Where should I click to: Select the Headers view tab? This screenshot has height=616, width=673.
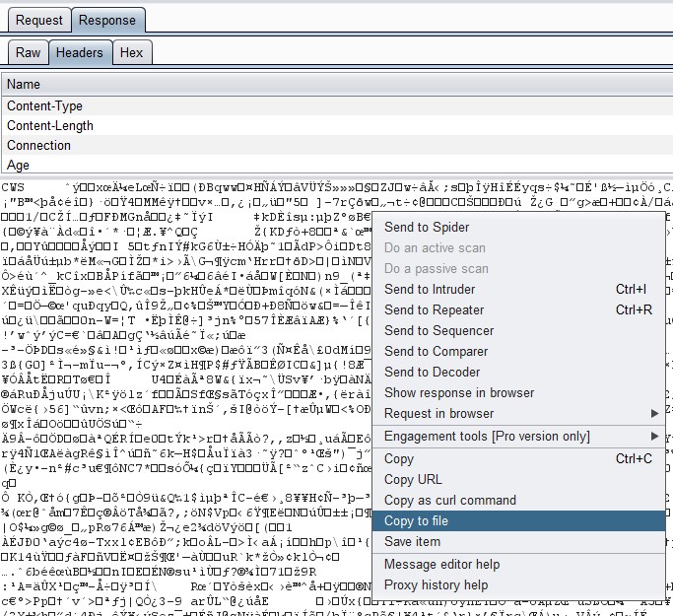[x=80, y=52]
